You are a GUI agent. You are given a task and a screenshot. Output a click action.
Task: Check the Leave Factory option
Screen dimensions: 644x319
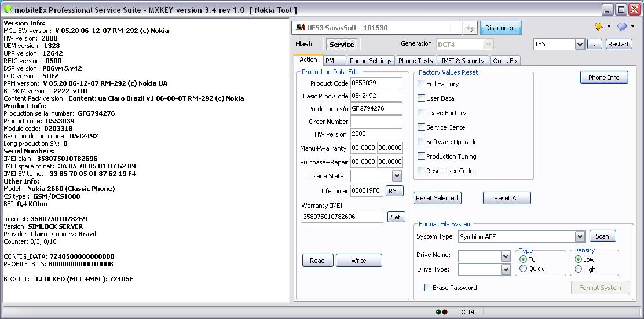pos(421,112)
